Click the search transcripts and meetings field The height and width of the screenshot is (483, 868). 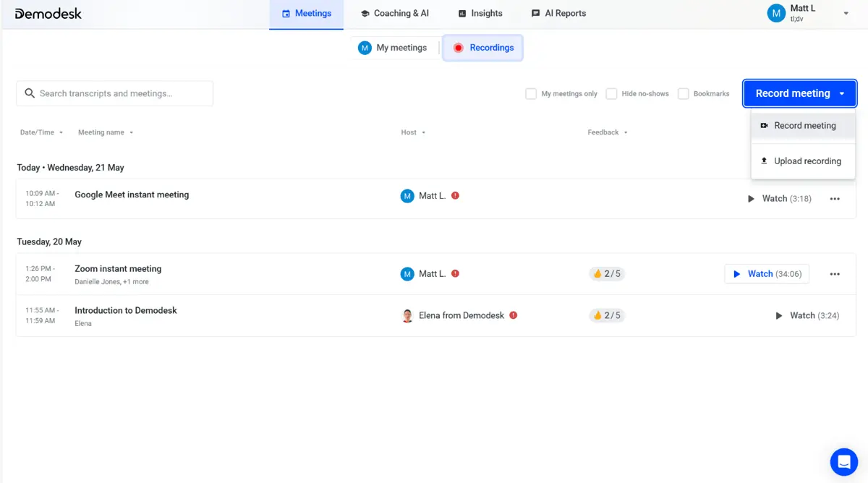point(114,93)
